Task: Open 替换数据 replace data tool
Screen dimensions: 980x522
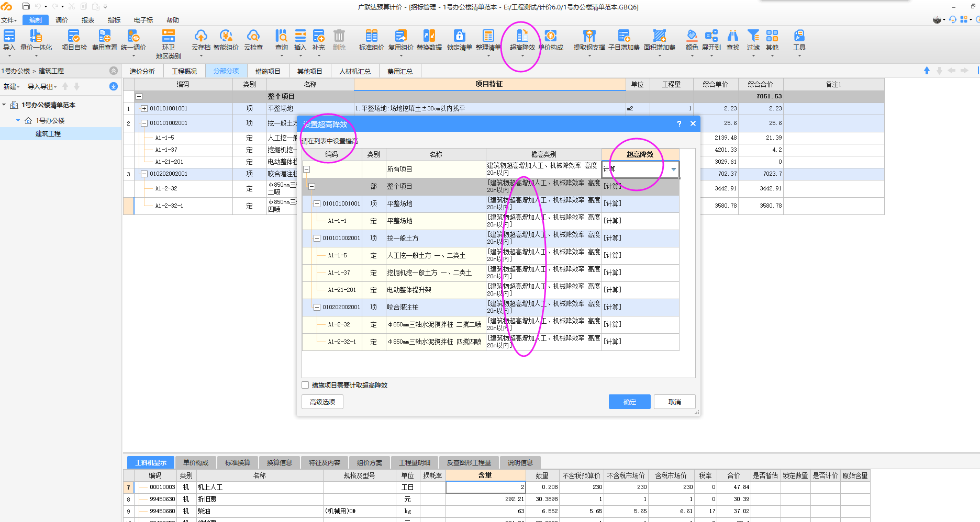Action: point(429,40)
